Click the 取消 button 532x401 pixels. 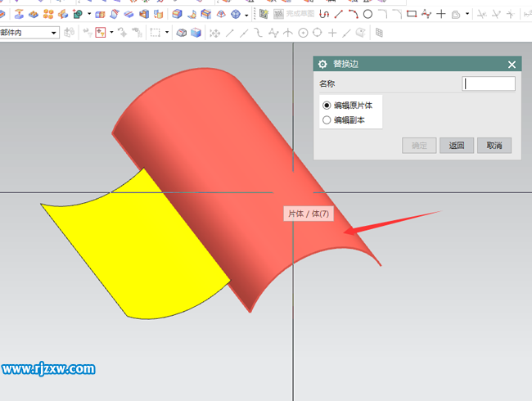pos(494,146)
